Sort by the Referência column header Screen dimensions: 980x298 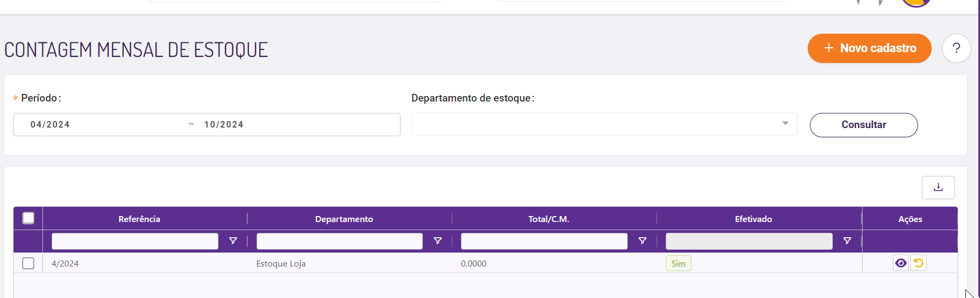pos(139,219)
